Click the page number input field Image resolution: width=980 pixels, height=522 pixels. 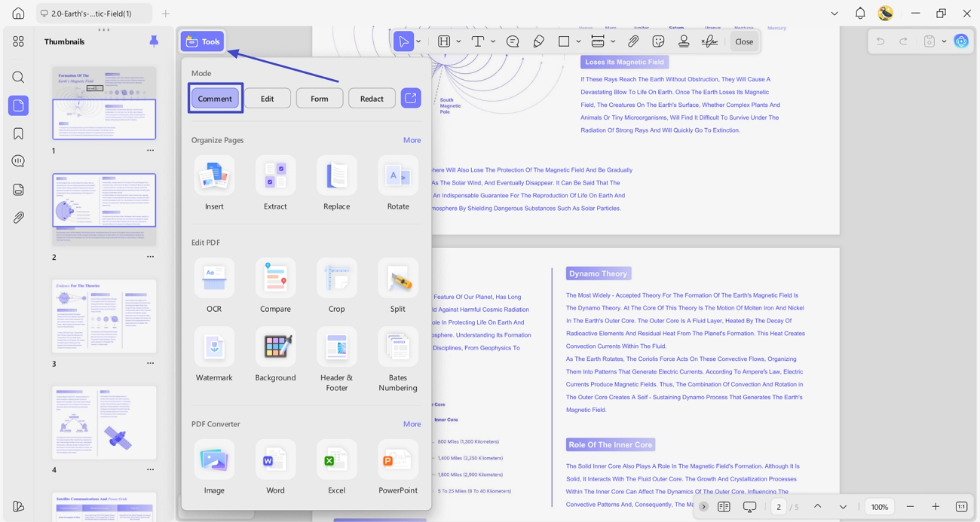[779, 507]
